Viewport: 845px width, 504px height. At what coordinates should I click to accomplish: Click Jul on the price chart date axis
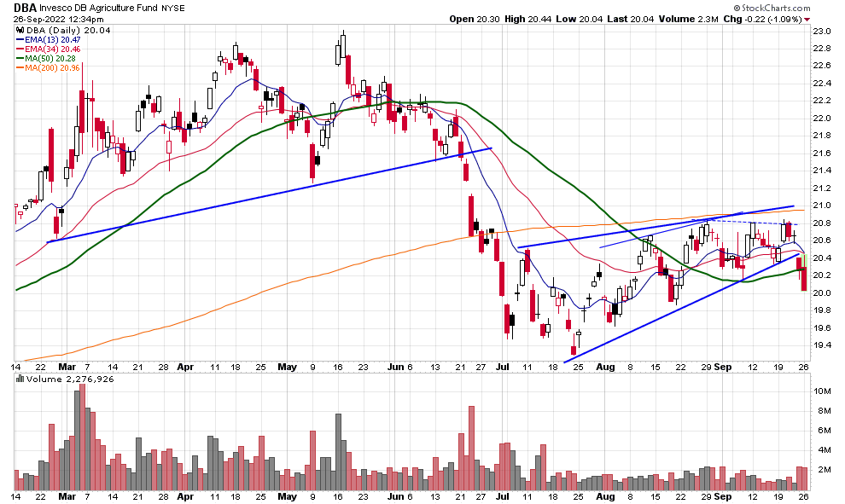pyautogui.click(x=502, y=368)
